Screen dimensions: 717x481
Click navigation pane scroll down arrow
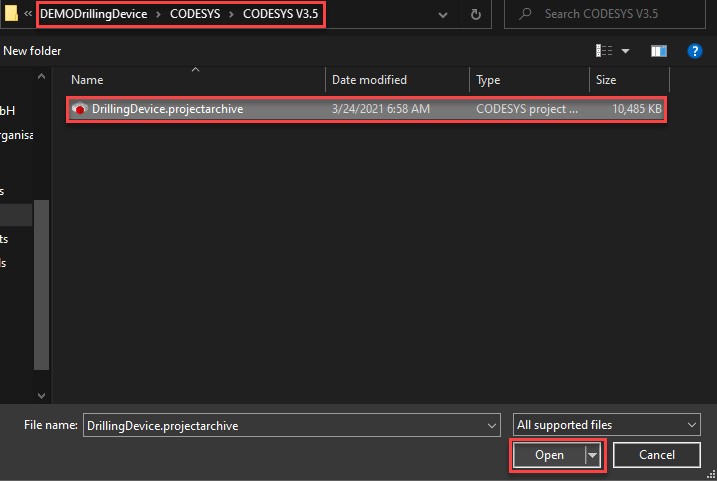click(x=41, y=395)
